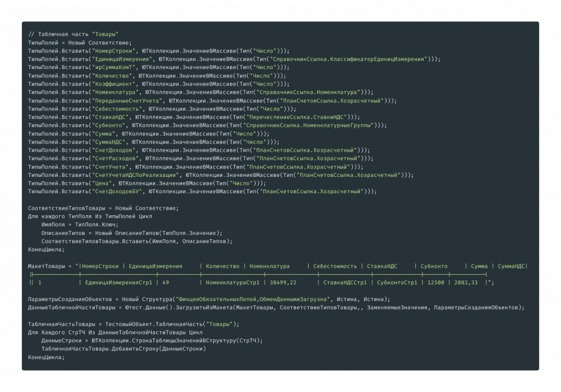The height and width of the screenshot is (392, 561).
Task: Click the ОписаниеТипов assignment line
Action: [131, 233]
